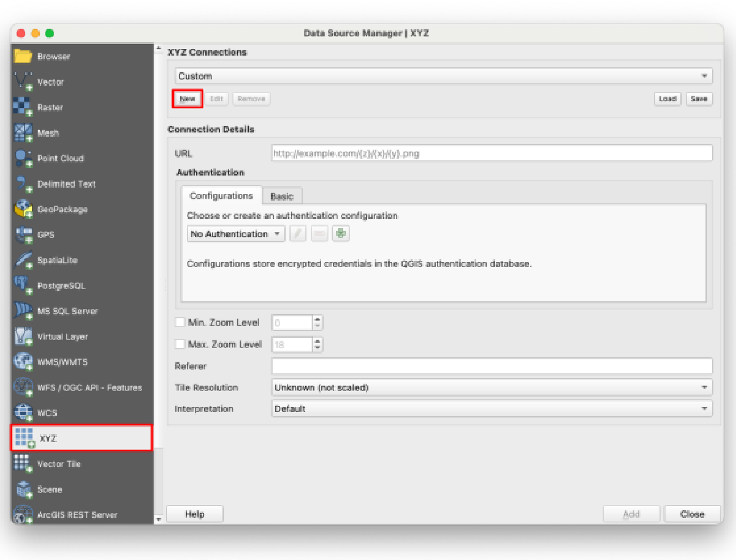
Task: Click the green plus add authentication icon
Action: pyautogui.click(x=341, y=234)
